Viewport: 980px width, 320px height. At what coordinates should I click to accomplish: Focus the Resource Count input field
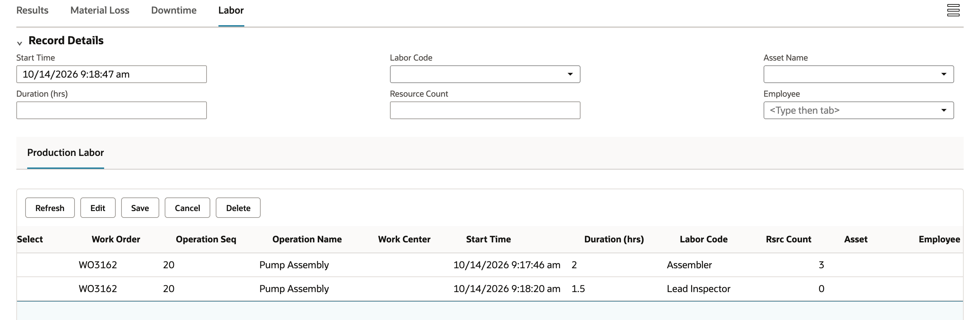[485, 110]
